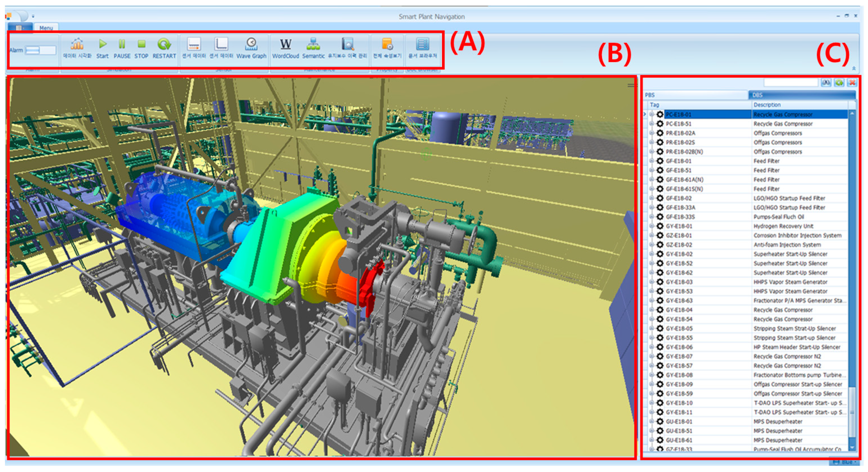Open the data visualization bar chart icon
The image size is (868, 472).
click(x=77, y=44)
